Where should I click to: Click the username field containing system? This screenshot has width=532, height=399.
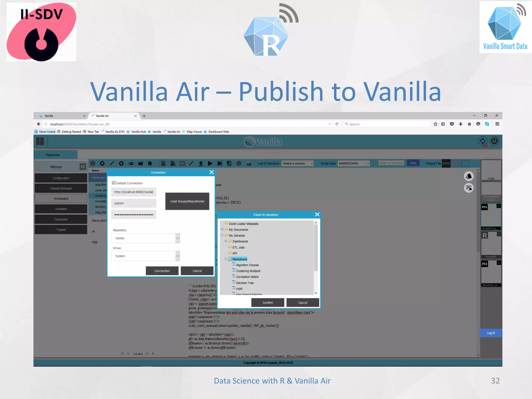point(134,203)
